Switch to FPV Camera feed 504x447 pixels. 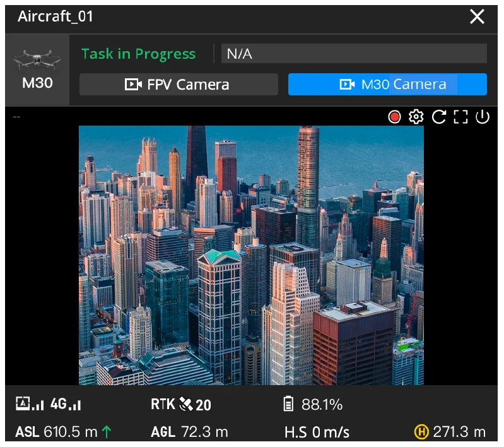(179, 85)
